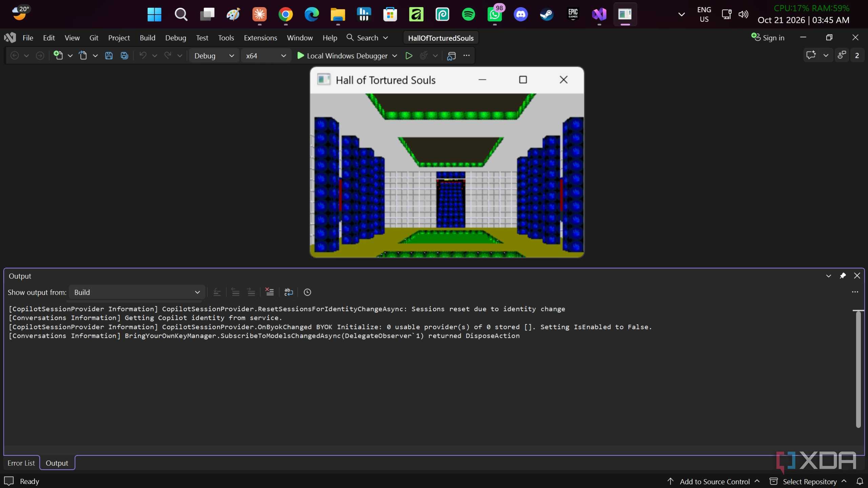The width and height of the screenshot is (868, 488).
Task: Open the Git menu
Action: 94,38
